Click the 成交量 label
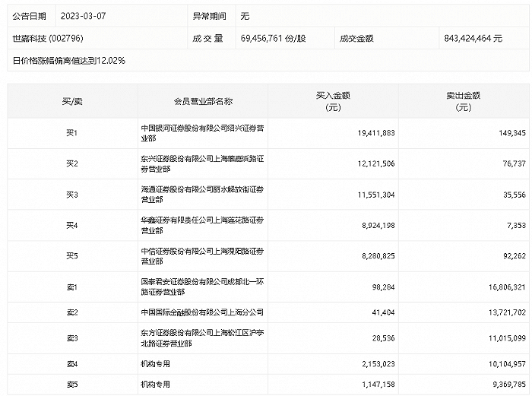The image size is (532, 396). pyautogui.click(x=207, y=38)
